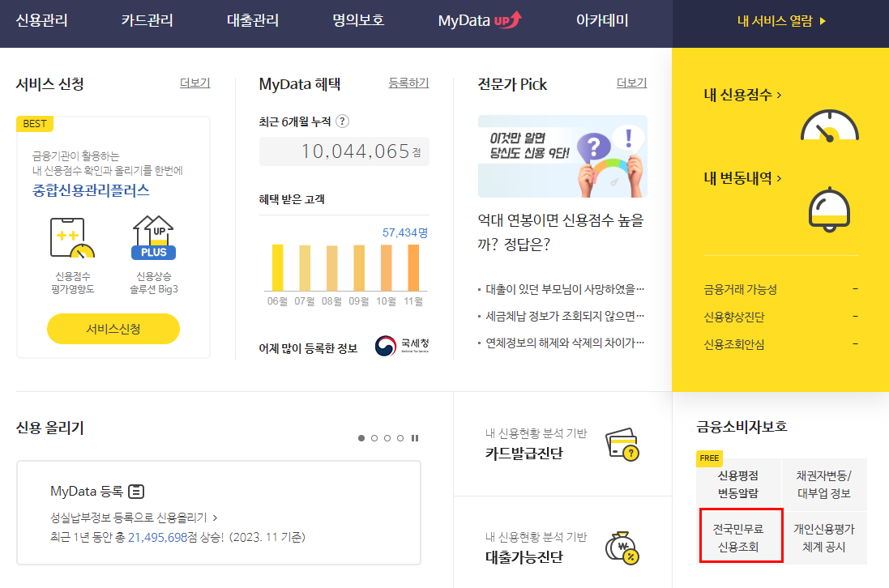The width and height of the screenshot is (889, 588).
Task: Click 더보기 link beside 전문가 Pick
Action: tap(631, 83)
